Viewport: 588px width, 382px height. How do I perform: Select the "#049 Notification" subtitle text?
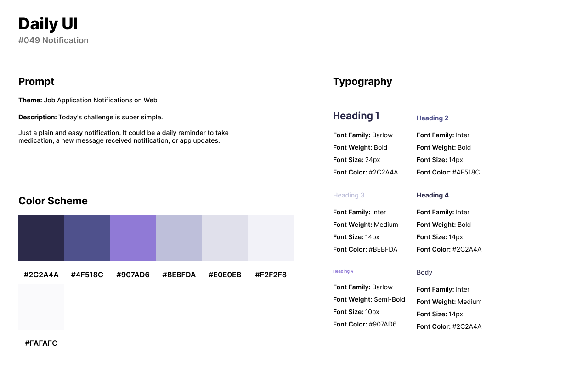click(53, 40)
